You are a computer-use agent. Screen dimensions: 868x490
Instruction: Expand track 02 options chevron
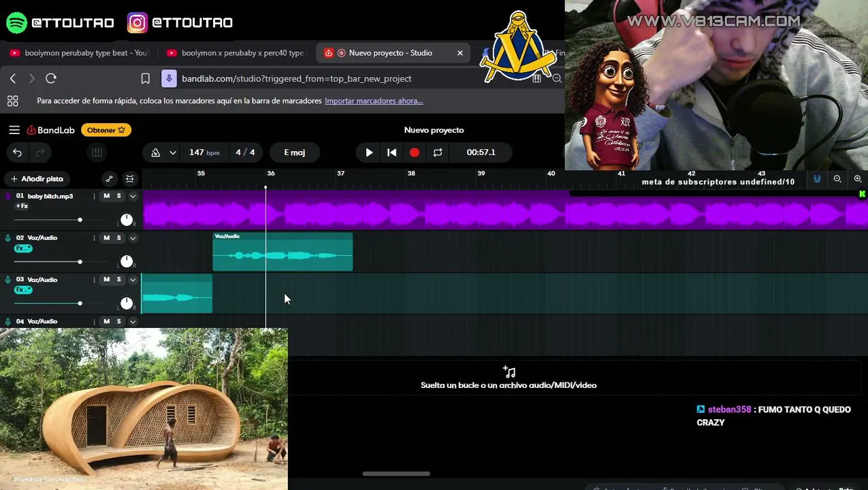(133, 238)
